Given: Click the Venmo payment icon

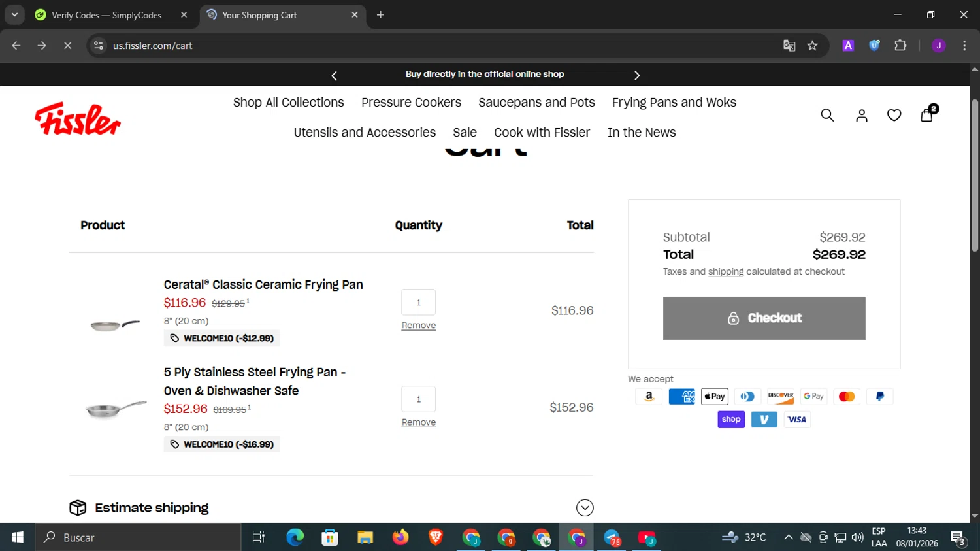Looking at the screenshot, I should pyautogui.click(x=764, y=419).
